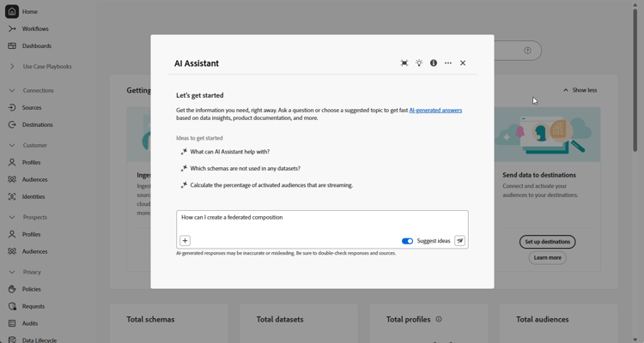This screenshot has width=644, height=343.
Task: Click the Learn more button
Action: point(547,257)
